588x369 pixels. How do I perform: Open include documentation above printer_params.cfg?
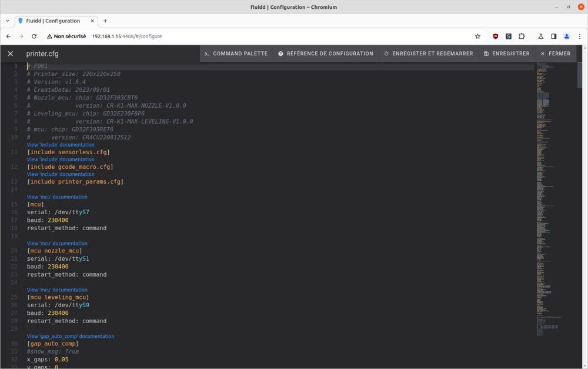point(61,174)
